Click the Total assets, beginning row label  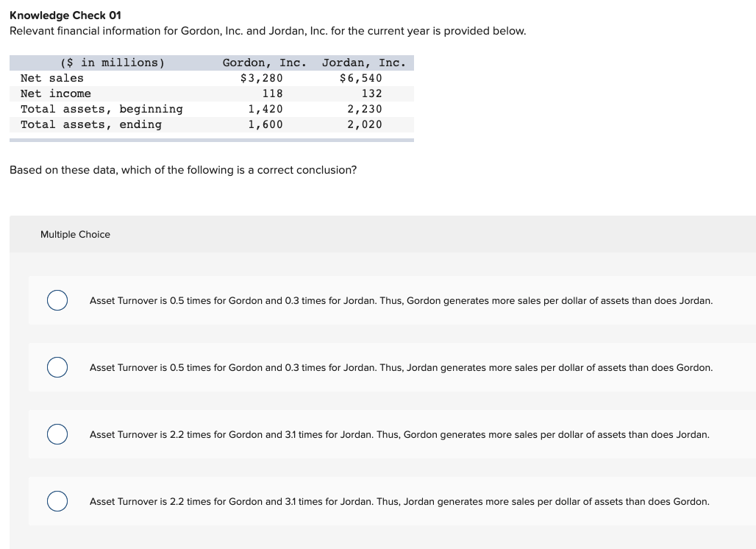coord(101,109)
